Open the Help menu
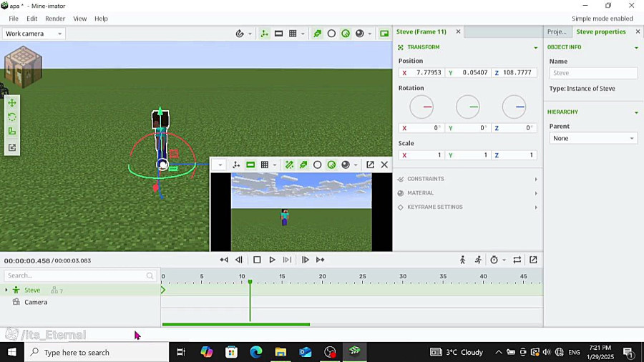 [101, 19]
